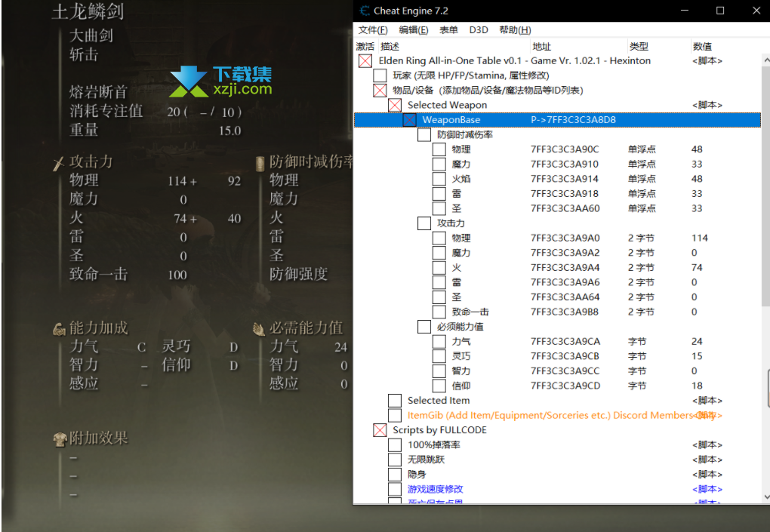Enable the Selected Item script checkbox
The height and width of the screenshot is (532, 770).
tap(394, 401)
